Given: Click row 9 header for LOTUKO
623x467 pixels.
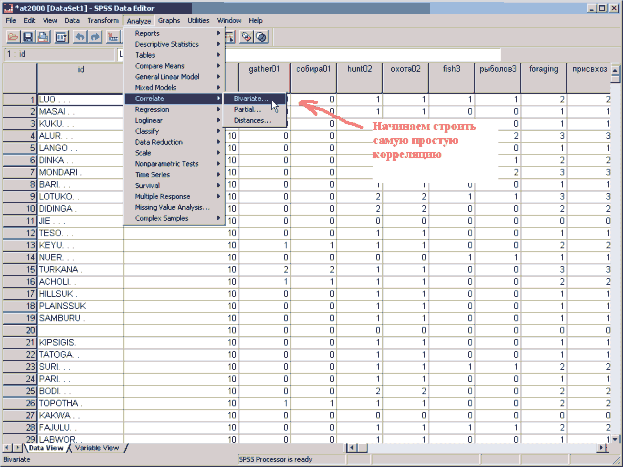Looking at the screenshot, I should tap(18, 197).
